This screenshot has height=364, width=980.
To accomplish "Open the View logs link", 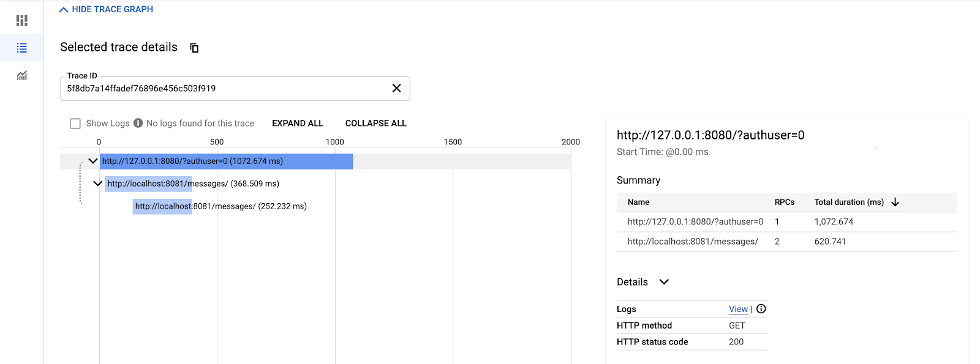I will pos(738,309).
